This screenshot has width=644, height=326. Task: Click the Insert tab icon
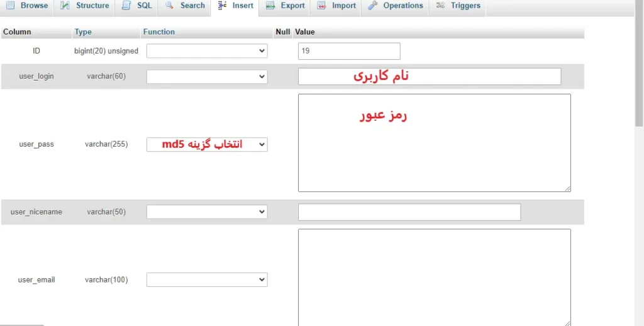(222, 5)
